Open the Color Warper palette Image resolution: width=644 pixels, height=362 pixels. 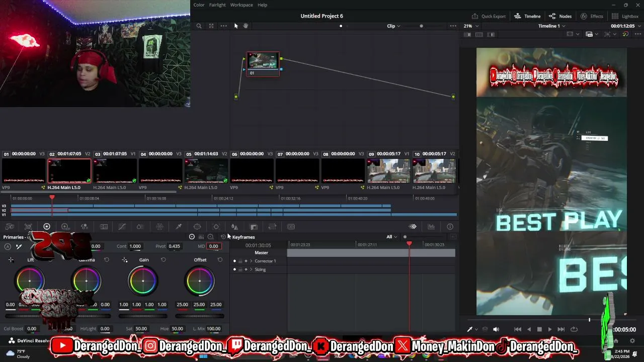click(159, 227)
